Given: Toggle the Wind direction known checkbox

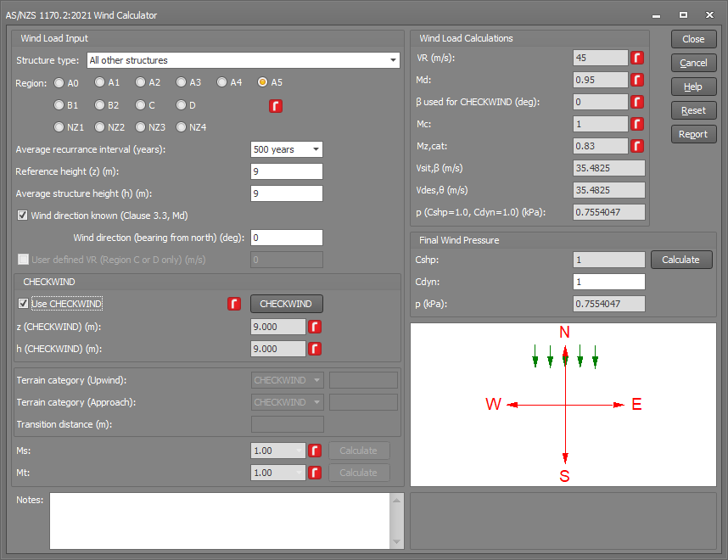Looking at the screenshot, I should 22,216.
